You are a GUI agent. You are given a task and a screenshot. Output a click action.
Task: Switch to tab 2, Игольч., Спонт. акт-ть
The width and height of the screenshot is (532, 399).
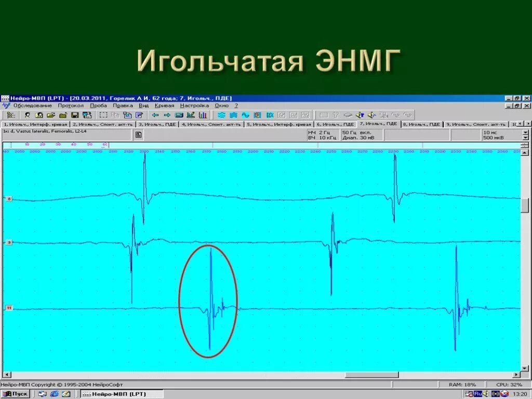point(103,125)
